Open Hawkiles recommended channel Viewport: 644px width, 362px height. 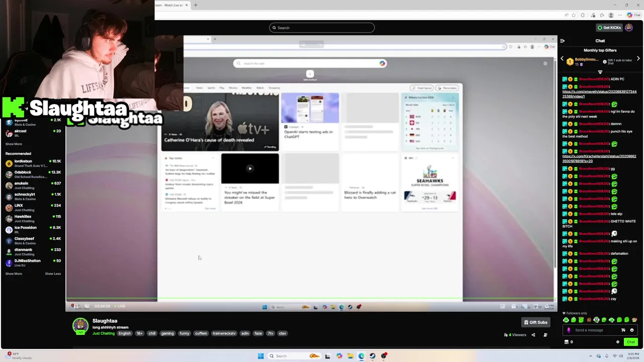tap(33, 219)
